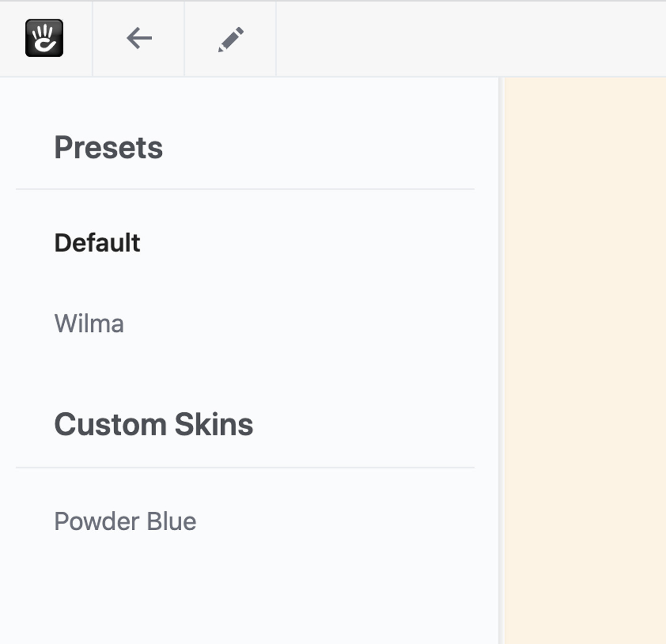Click the Presets section heading
Viewport: 666px width, 644px height.
108,147
